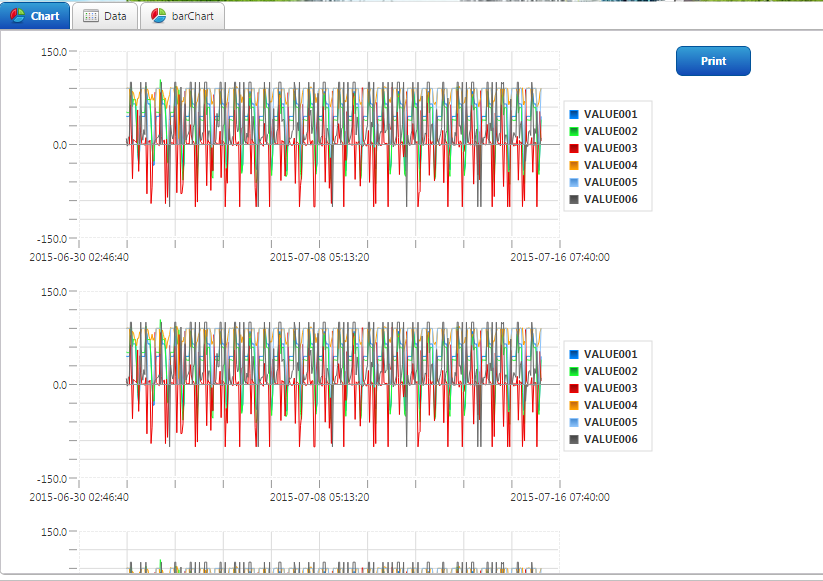The image size is (823, 581).
Task: Click VALUE002 green swatch in second chart legend
Action: pyautogui.click(x=574, y=371)
